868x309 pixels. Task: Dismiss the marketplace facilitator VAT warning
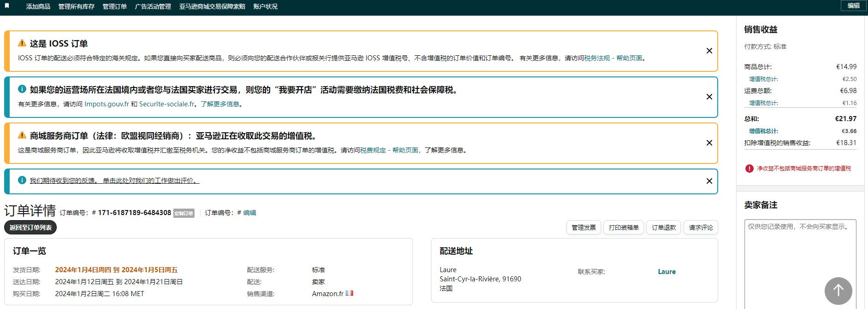[709, 143]
